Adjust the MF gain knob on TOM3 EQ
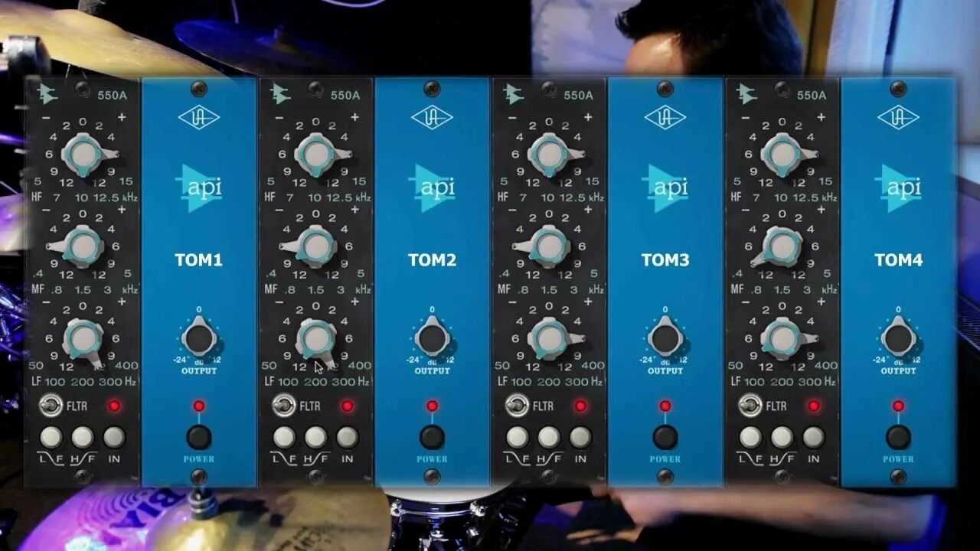This screenshot has height=551, width=980. click(548, 246)
